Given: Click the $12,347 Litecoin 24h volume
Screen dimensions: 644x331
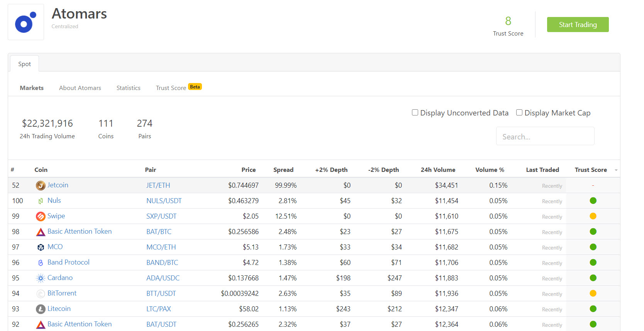Looking at the screenshot, I should coord(447,309).
